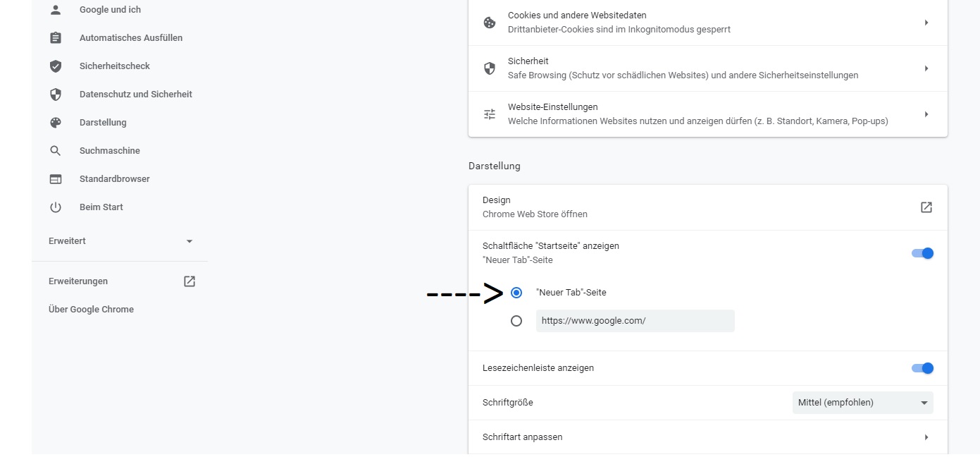Open the Schriftgröße dropdown
The height and width of the screenshot is (457, 980).
pos(862,403)
